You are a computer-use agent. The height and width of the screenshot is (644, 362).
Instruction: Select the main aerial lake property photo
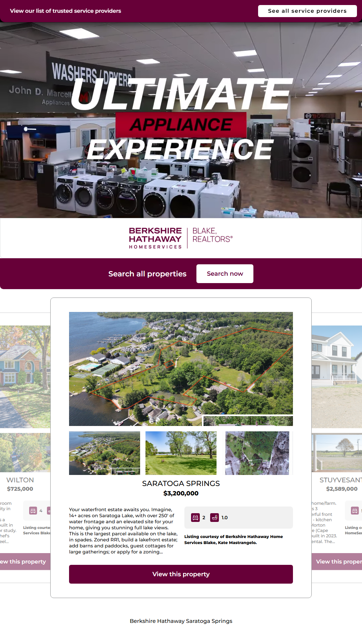click(181, 369)
